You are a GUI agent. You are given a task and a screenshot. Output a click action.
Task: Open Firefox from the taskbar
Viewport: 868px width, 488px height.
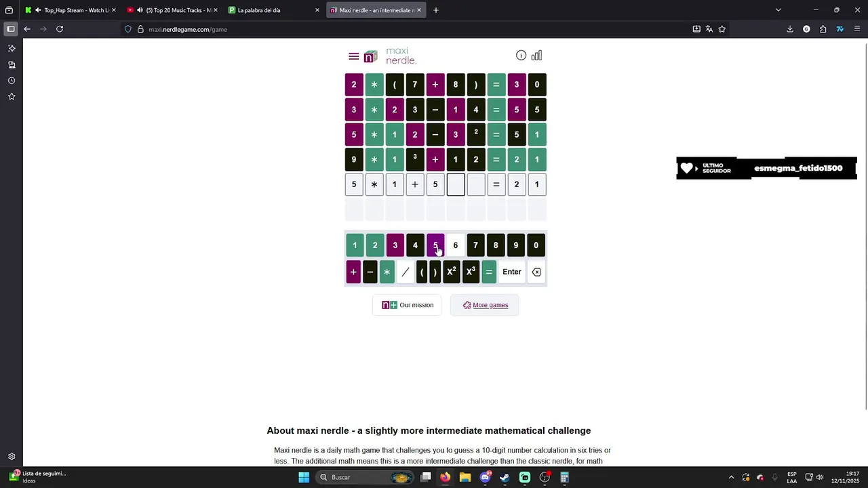coord(445,477)
